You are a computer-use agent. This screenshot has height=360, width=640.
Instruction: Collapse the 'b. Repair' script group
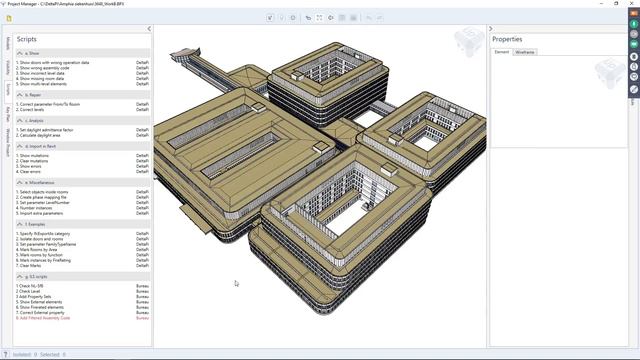point(20,95)
